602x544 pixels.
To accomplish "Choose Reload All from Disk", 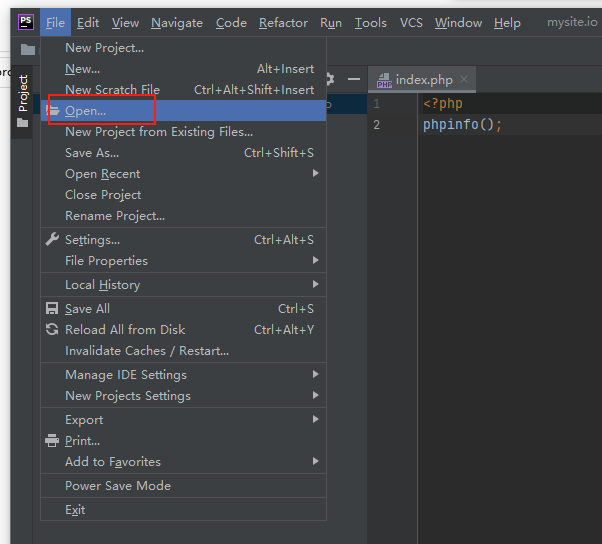I will pyautogui.click(x=184, y=329).
